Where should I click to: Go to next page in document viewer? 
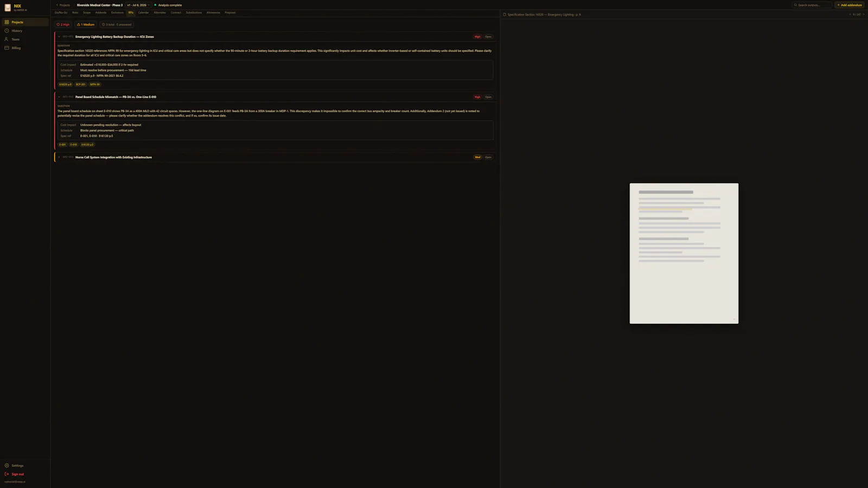(864, 15)
